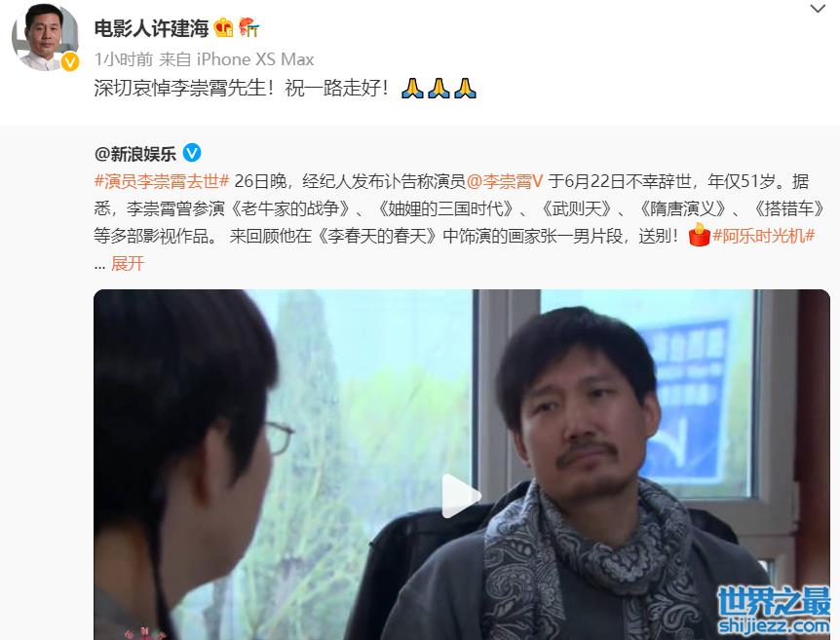Click the 世界之最 watermark logo

(774, 610)
